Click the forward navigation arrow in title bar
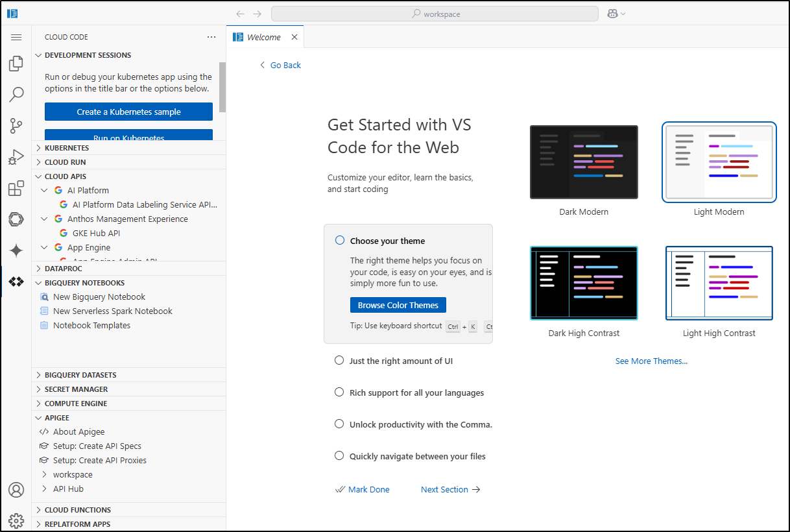 point(257,14)
